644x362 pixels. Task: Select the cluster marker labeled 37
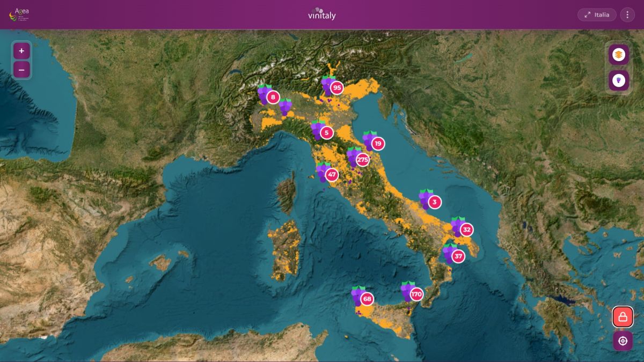[453, 255]
